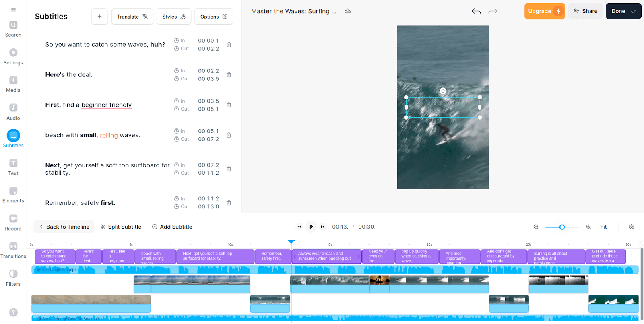
Task: Undo the last action
Action: click(476, 11)
